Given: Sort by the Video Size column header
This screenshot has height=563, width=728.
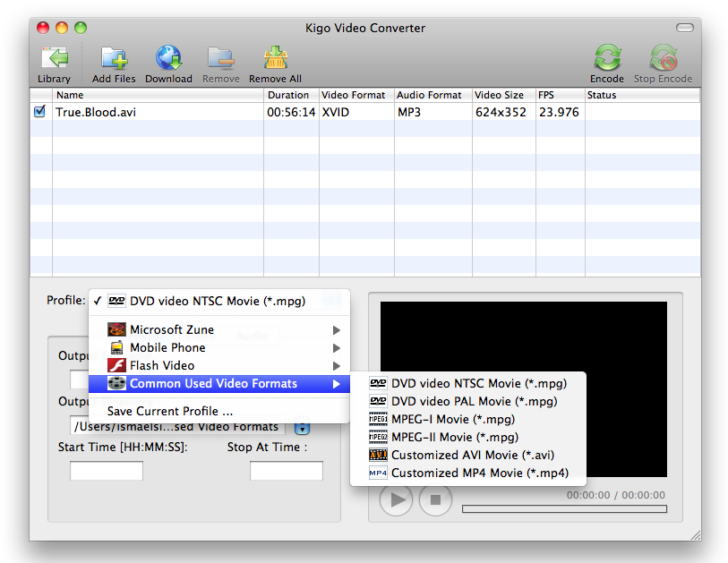Looking at the screenshot, I should (504, 95).
